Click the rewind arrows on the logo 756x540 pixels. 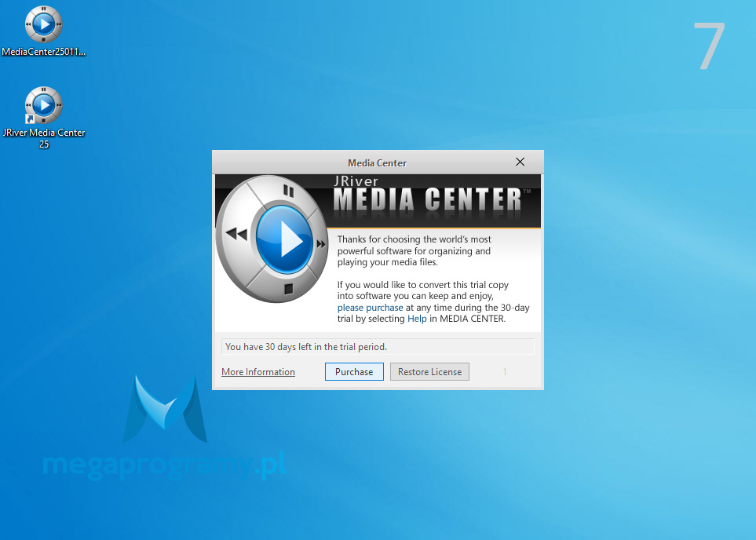[x=236, y=235]
